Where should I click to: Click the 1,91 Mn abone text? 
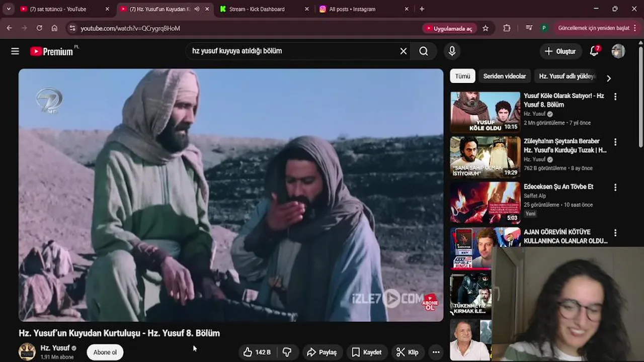[x=57, y=357]
